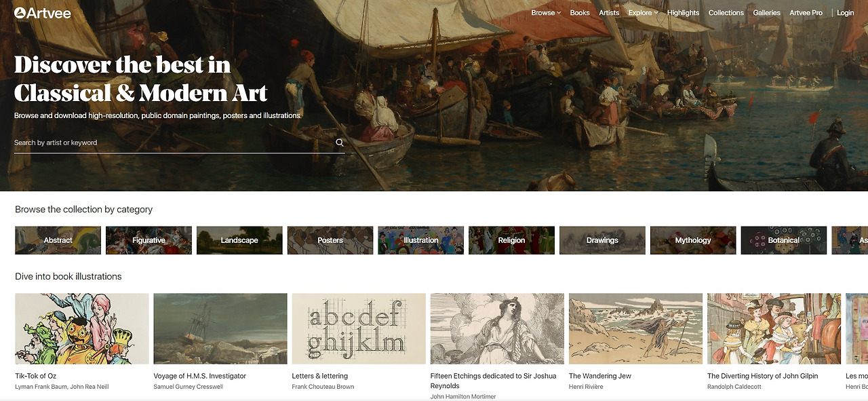Expand the Explore dropdown menu

click(x=643, y=13)
